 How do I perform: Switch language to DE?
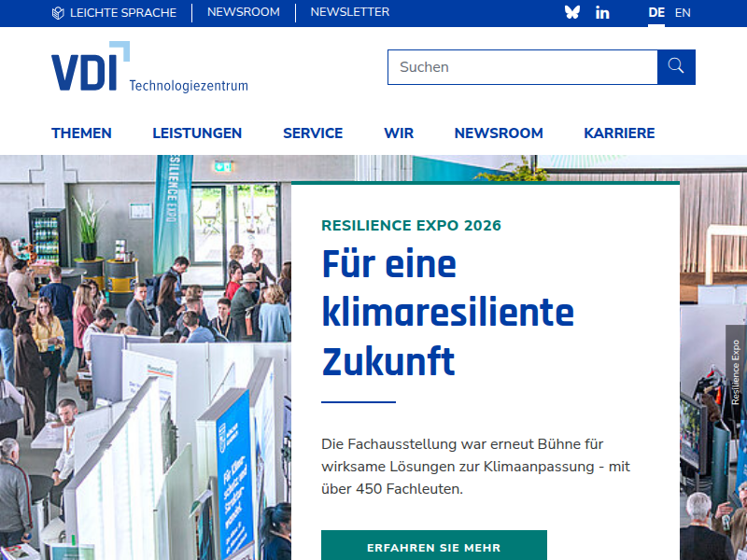[656, 13]
